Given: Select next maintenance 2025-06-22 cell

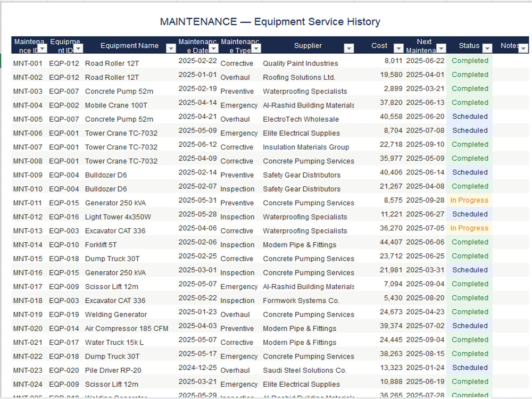Looking at the screenshot, I should click(425, 61).
